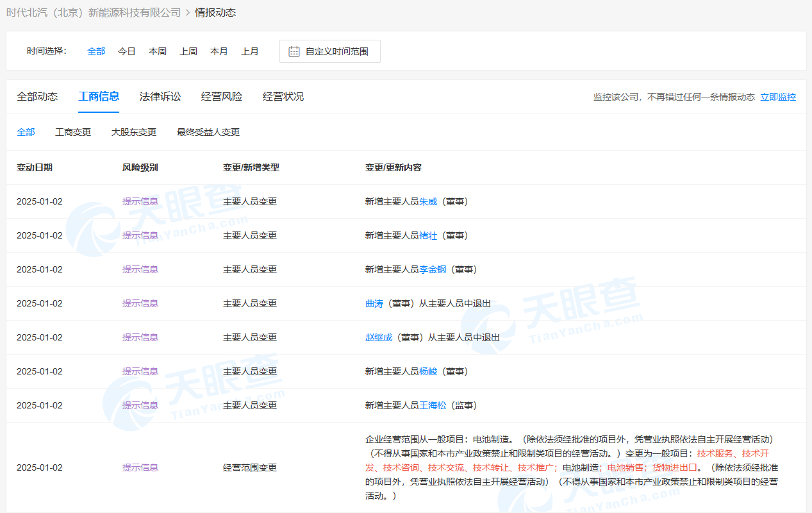Select the 最终受益人变更 sub-filter
This screenshot has height=513, width=812.
(x=208, y=132)
